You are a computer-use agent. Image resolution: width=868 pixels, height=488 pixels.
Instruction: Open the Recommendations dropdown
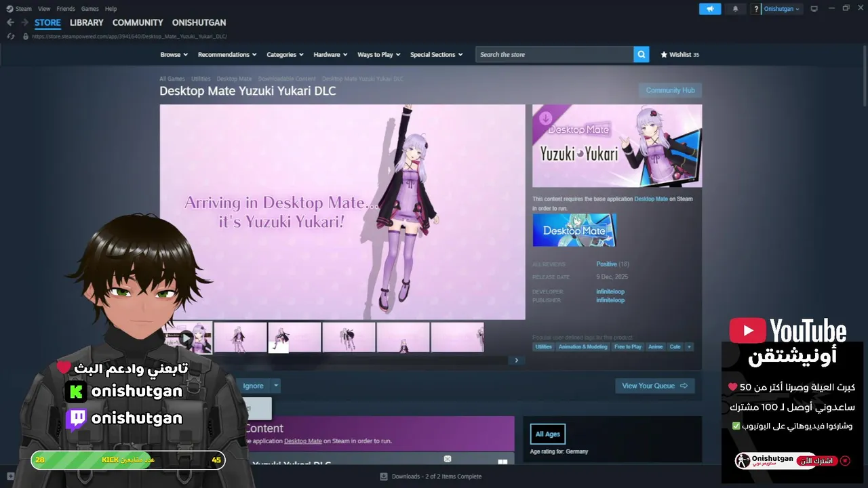(x=227, y=55)
